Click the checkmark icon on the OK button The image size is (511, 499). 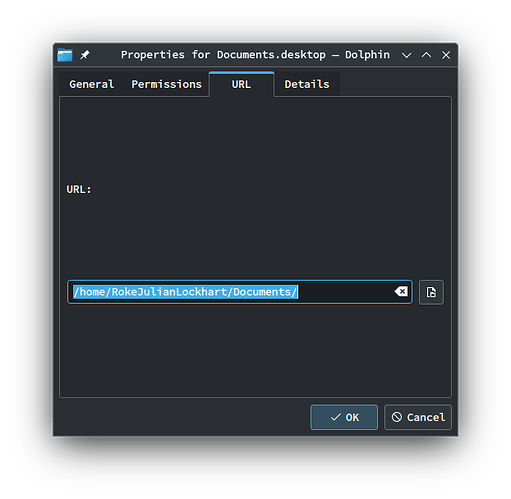(x=335, y=417)
